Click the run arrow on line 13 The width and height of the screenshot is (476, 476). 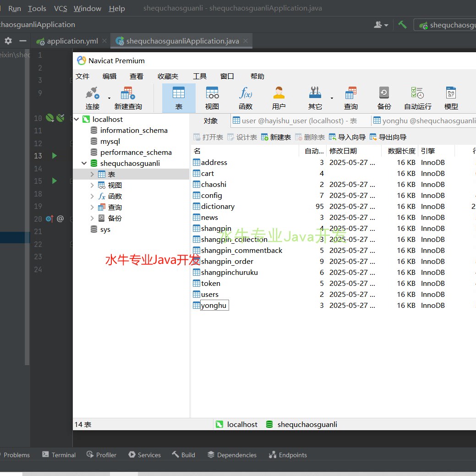pyautogui.click(x=55, y=156)
